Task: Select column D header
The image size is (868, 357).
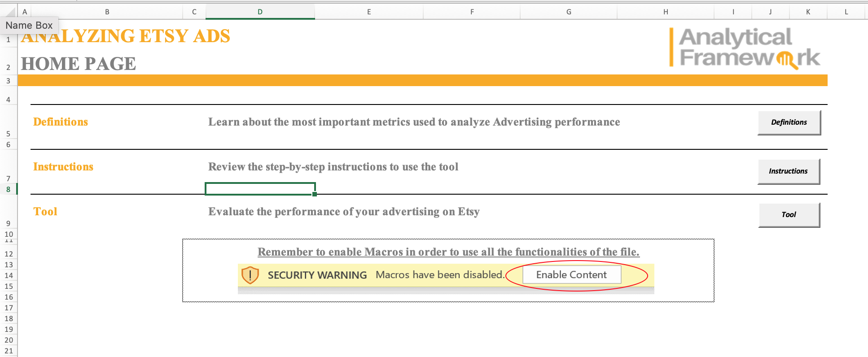Action: pyautogui.click(x=260, y=12)
